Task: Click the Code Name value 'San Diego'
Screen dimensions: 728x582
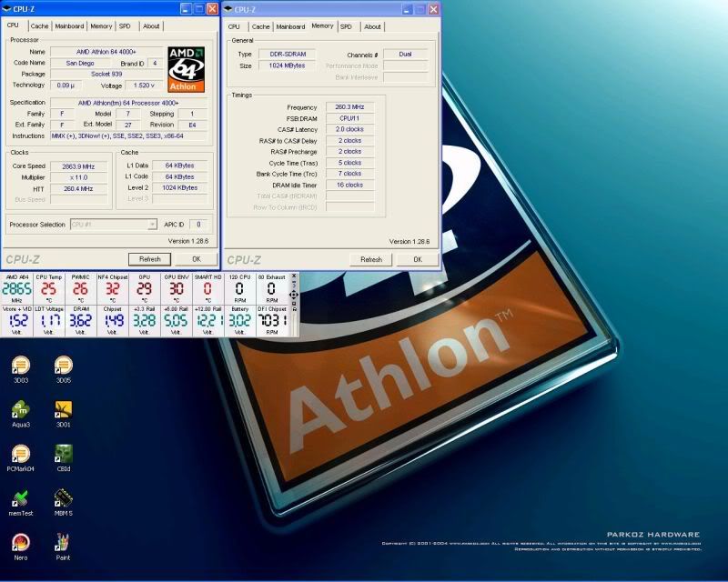Action: 80,63
